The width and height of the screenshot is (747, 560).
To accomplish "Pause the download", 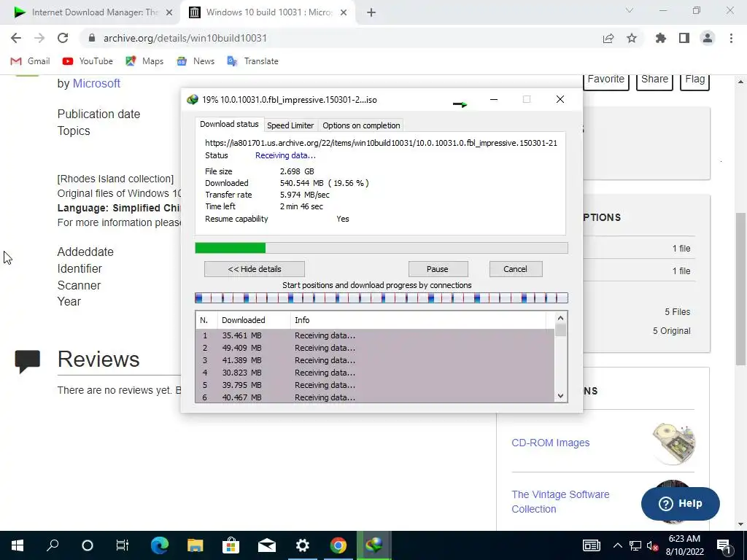I will pyautogui.click(x=438, y=269).
